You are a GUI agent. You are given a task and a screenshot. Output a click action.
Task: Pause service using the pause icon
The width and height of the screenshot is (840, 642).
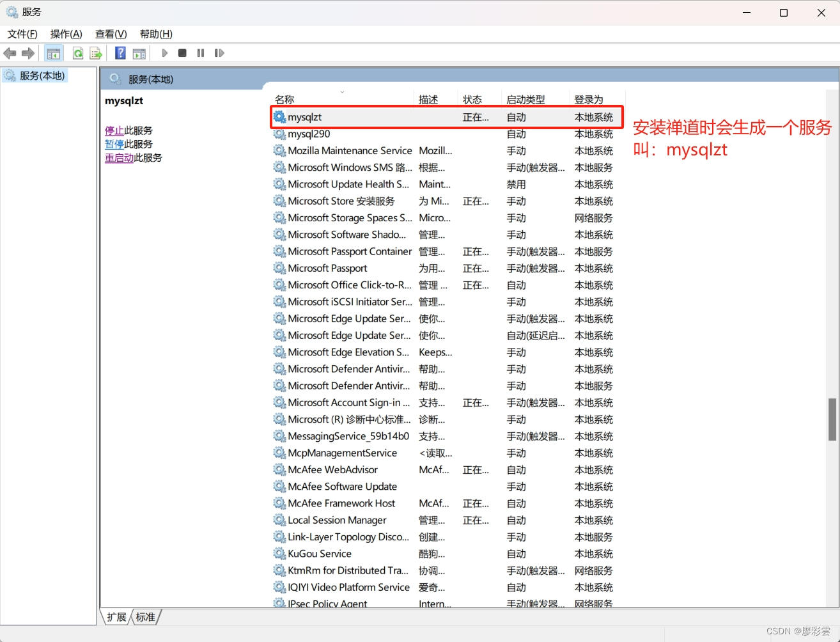click(201, 53)
